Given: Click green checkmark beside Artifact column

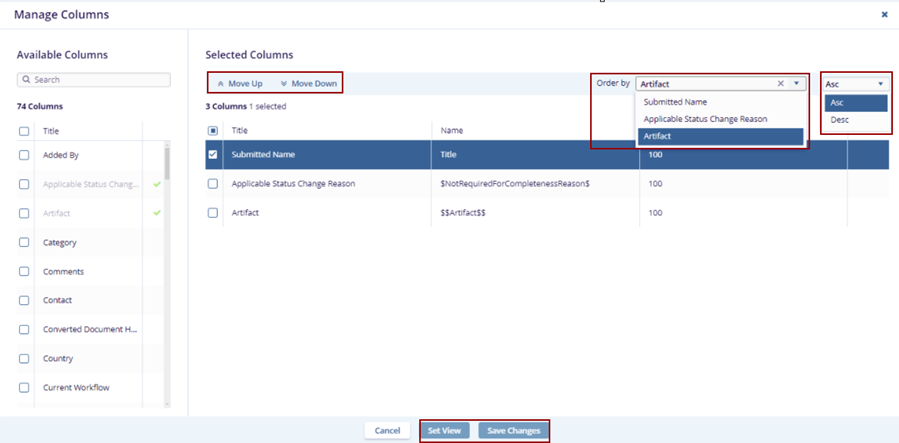Looking at the screenshot, I should click(x=156, y=213).
